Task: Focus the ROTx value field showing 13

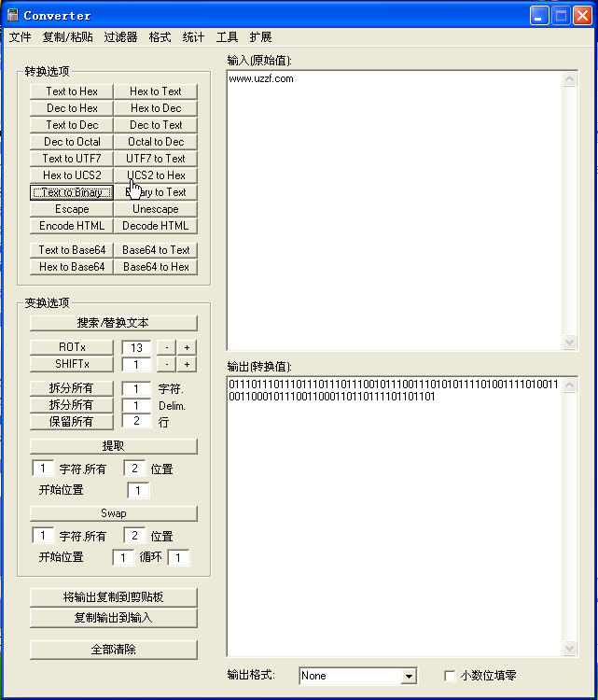Action: pyautogui.click(x=136, y=348)
